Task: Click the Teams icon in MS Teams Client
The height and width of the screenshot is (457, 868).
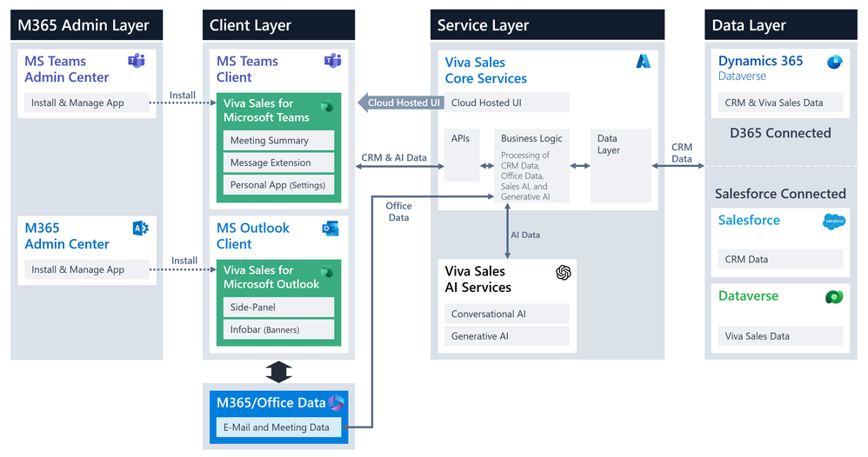Action: [333, 60]
